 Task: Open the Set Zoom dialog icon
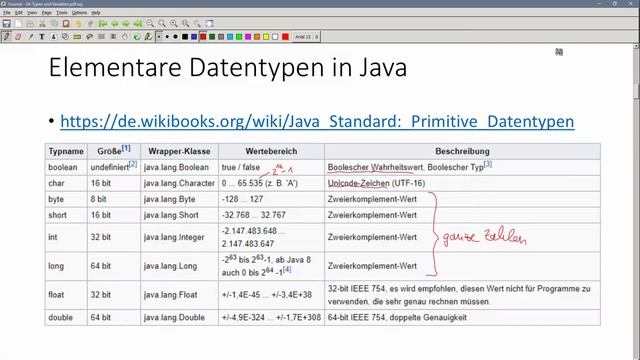point(198,24)
